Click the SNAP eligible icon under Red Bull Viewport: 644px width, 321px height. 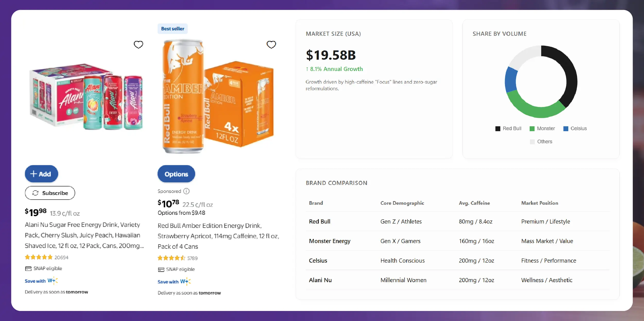click(x=161, y=269)
